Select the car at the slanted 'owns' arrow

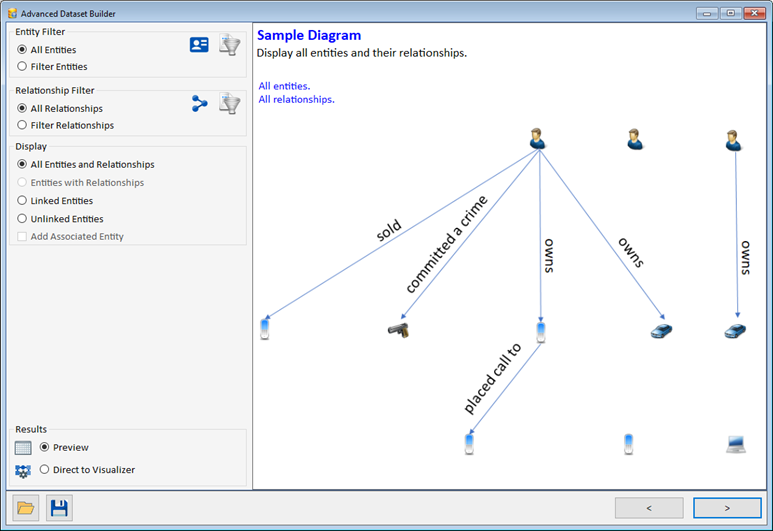(x=661, y=330)
